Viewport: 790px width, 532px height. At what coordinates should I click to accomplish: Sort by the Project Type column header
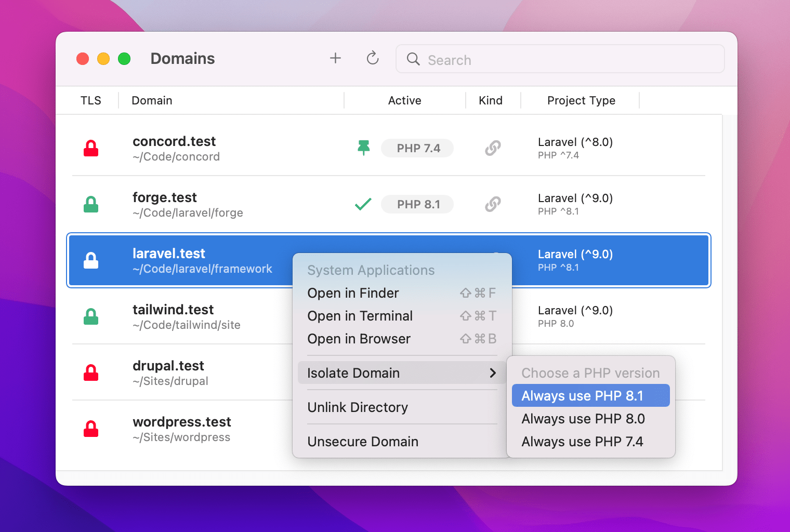point(581,101)
